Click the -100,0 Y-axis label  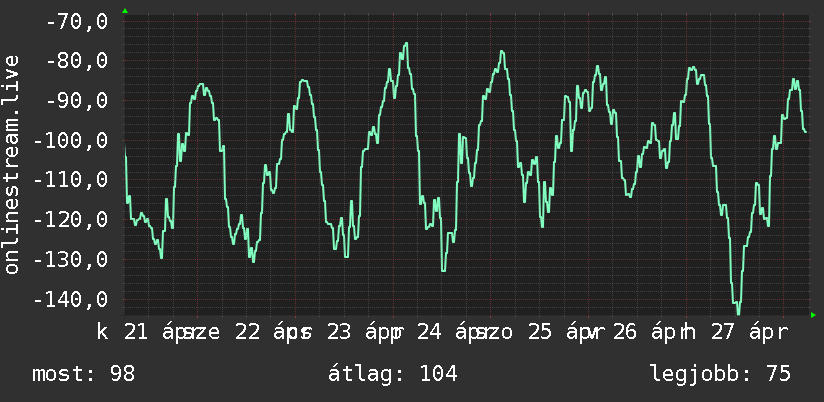point(71,140)
